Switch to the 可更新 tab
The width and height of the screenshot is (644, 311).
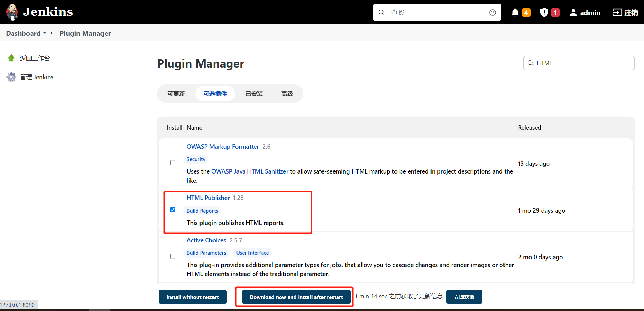[x=176, y=94]
